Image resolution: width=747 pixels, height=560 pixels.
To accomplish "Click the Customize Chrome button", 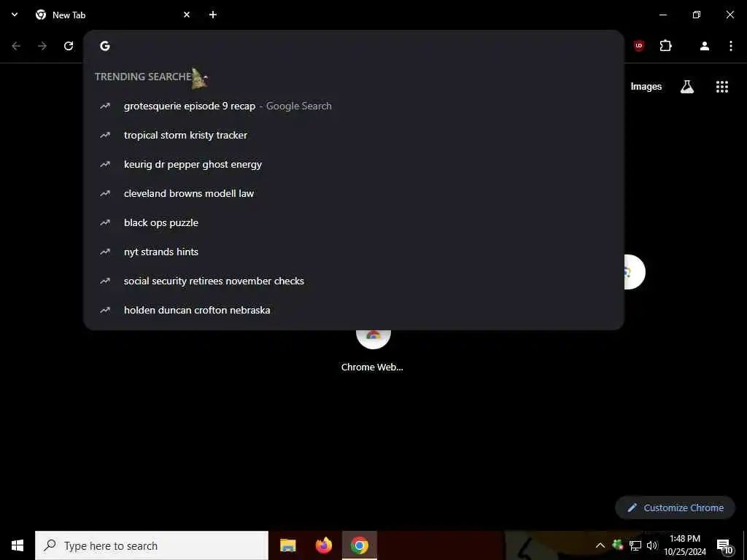I will click(675, 507).
